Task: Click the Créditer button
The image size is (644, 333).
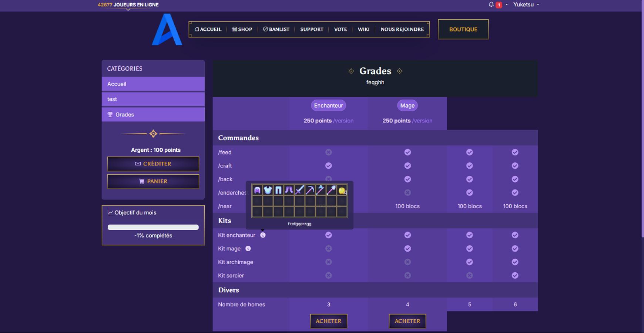Action: [153, 164]
